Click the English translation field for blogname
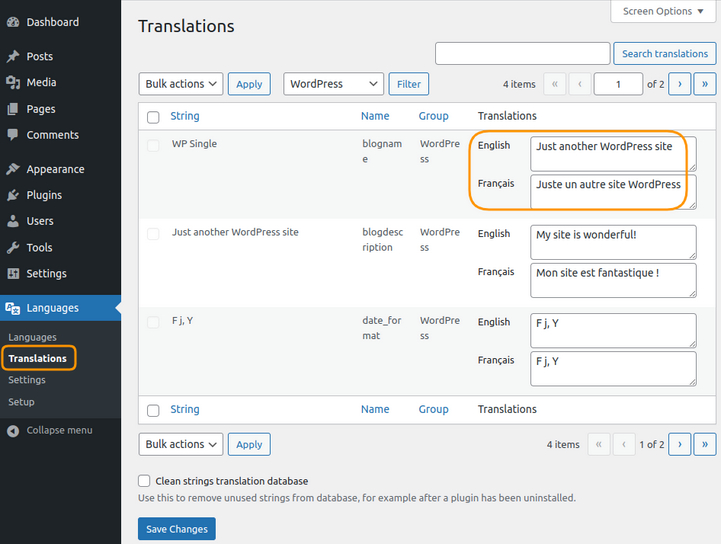 [x=613, y=153]
